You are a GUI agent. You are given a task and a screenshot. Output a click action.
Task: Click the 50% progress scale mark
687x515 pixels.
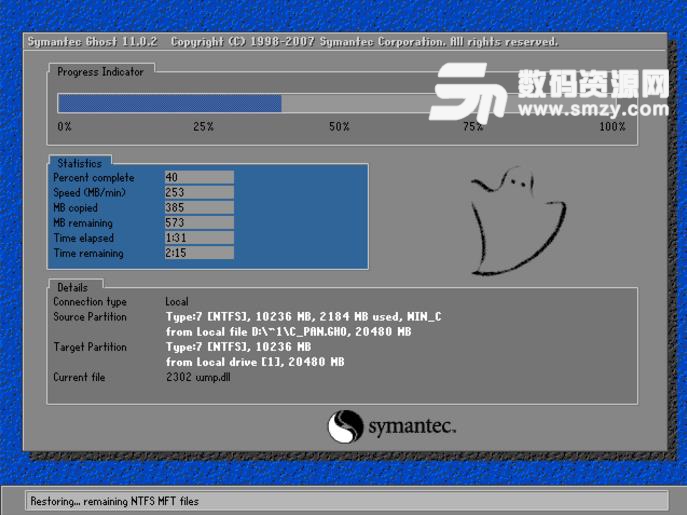tap(339, 127)
